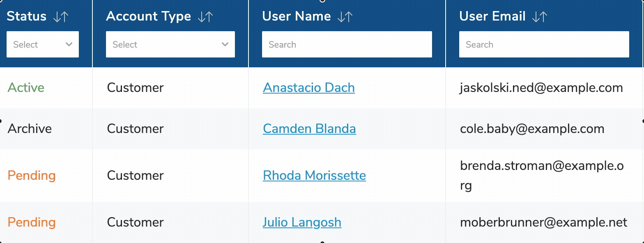Click chevron in Account Type select box

[225, 44]
